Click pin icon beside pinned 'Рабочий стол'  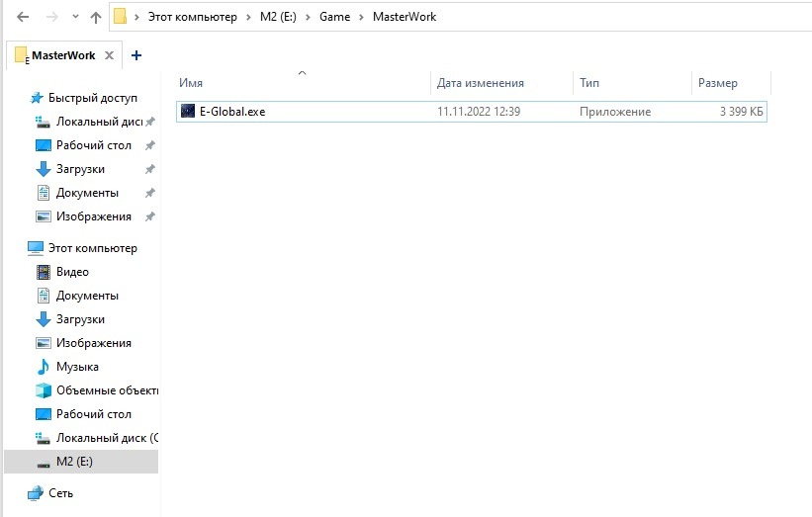pos(150,145)
